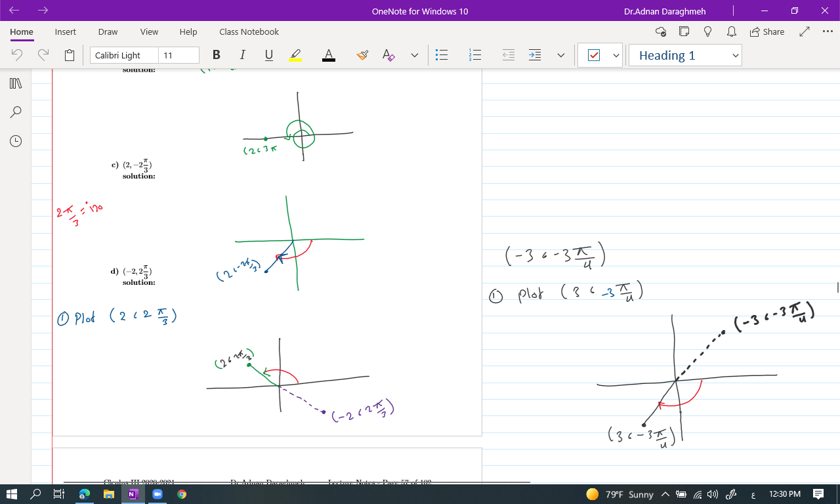The width and height of the screenshot is (840, 504).
Task: Open the Calibri Light font name box
Action: (124, 56)
